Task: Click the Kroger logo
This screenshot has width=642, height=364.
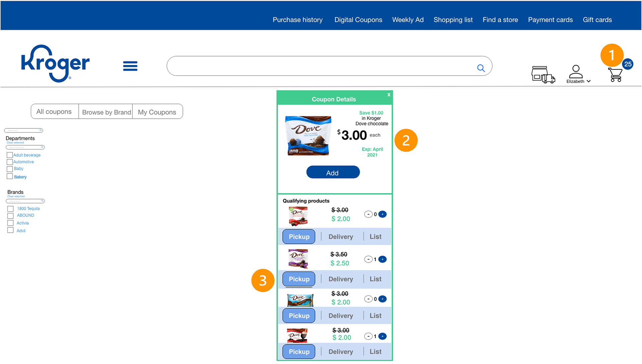Action: point(55,63)
